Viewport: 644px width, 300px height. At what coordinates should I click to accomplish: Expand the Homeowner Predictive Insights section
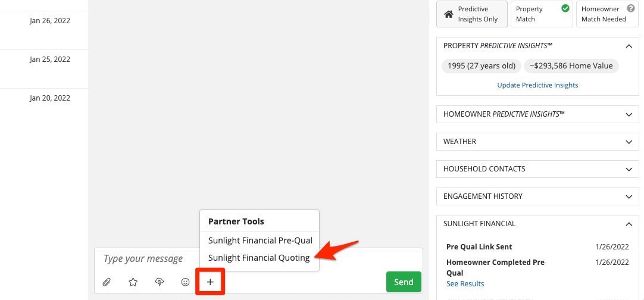pyautogui.click(x=629, y=114)
